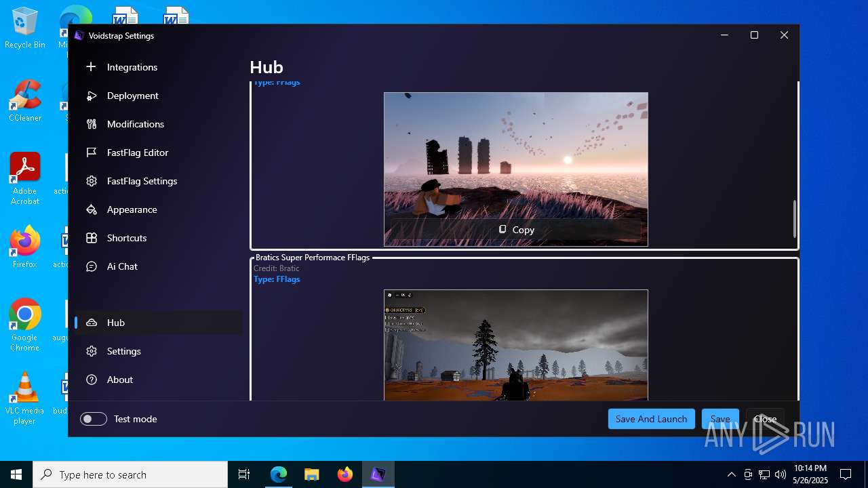
Task: Click the Hub page heading
Action: pyautogui.click(x=267, y=67)
